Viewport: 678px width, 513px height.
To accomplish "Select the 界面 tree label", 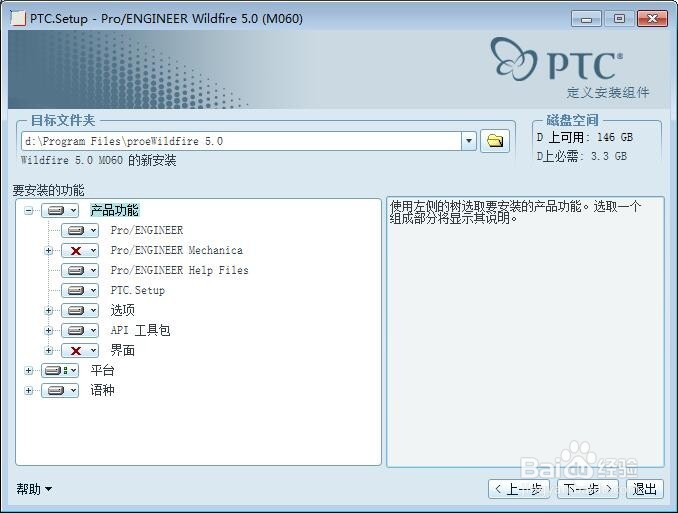I will [x=122, y=350].
